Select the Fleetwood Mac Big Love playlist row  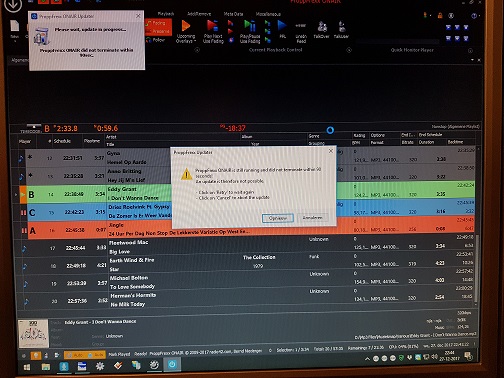pos(245,247)
